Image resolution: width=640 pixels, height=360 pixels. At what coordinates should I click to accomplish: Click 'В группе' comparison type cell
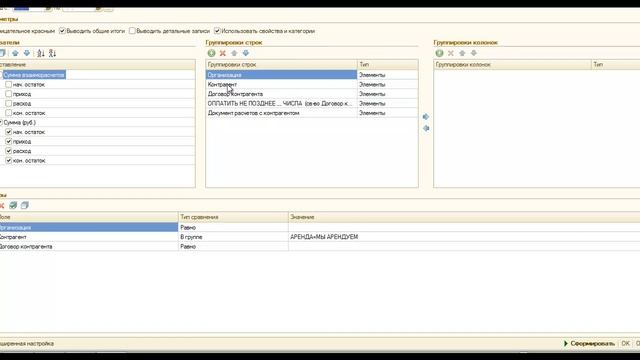(x=233, y=237)
